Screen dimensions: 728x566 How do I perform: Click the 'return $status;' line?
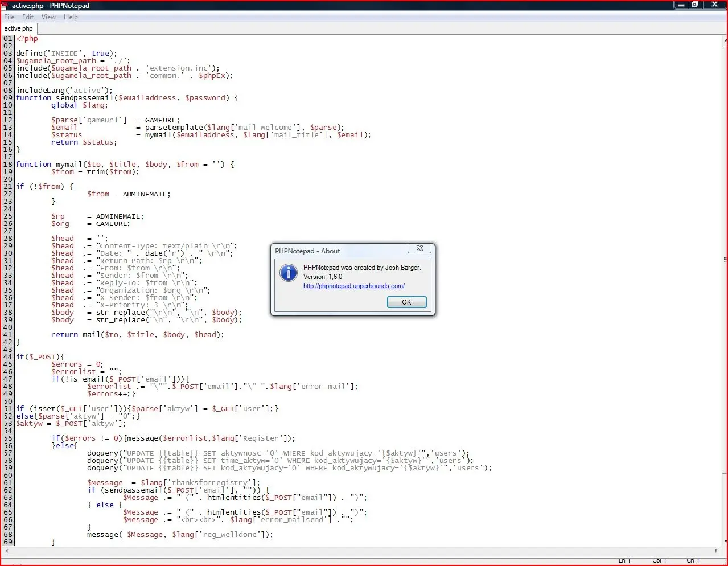84,142
